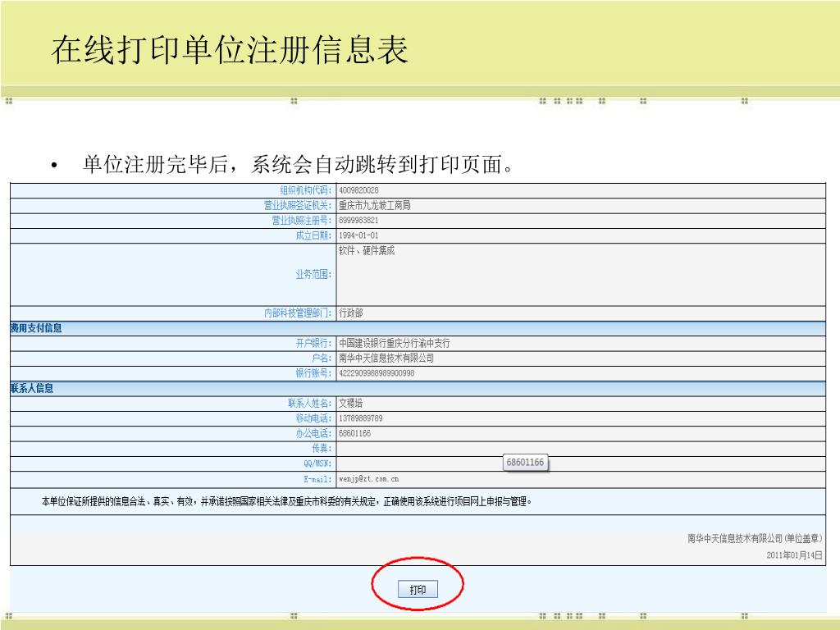Select the 成立日期 value 1994-01-01

[x=359, y=235]
